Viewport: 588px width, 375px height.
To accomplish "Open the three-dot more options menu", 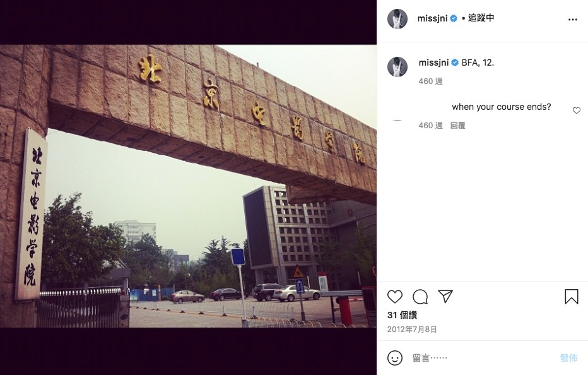I will (573, 20).
